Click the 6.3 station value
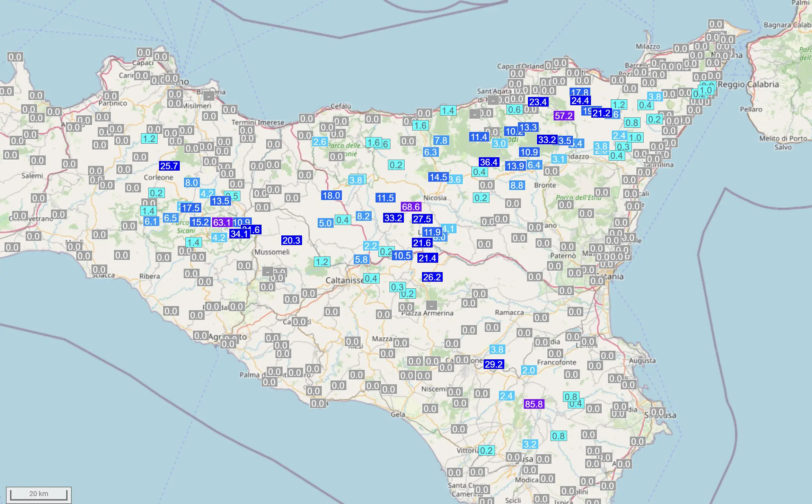 coord(431,152)
